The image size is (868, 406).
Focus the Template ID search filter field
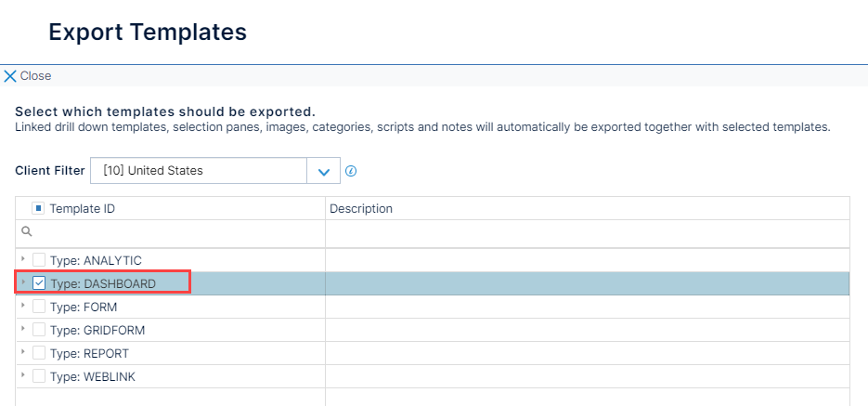pos(171,233)
